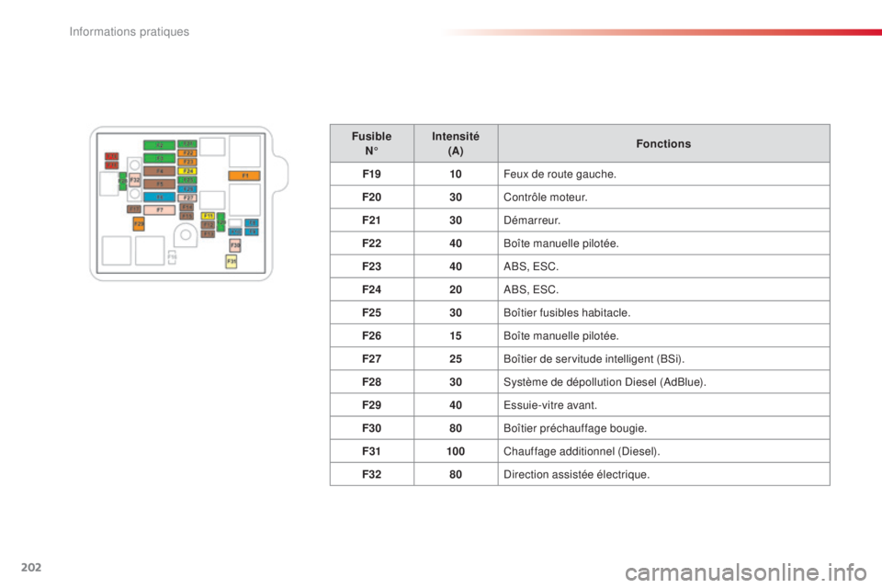Select the F25 cell in the table
The image size is (882, 588).
point(372,312)
